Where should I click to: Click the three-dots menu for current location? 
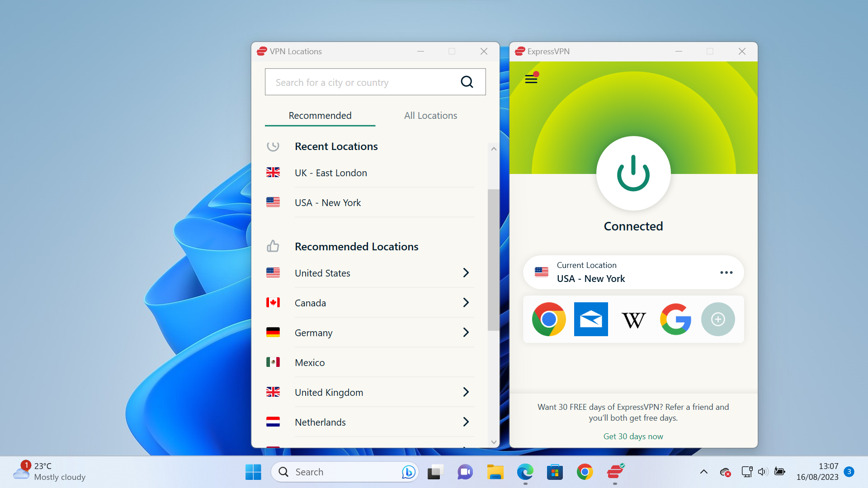click(726, 272)
